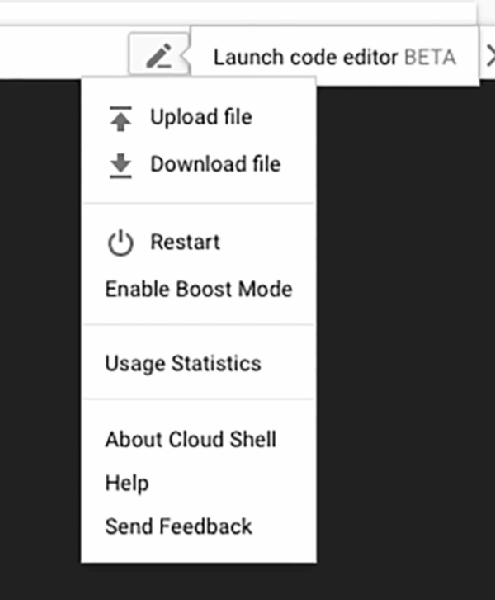This screenshot has width=495, height=600.
Task: Click the Launch code editor tooltip text
Action: [305, 57]
